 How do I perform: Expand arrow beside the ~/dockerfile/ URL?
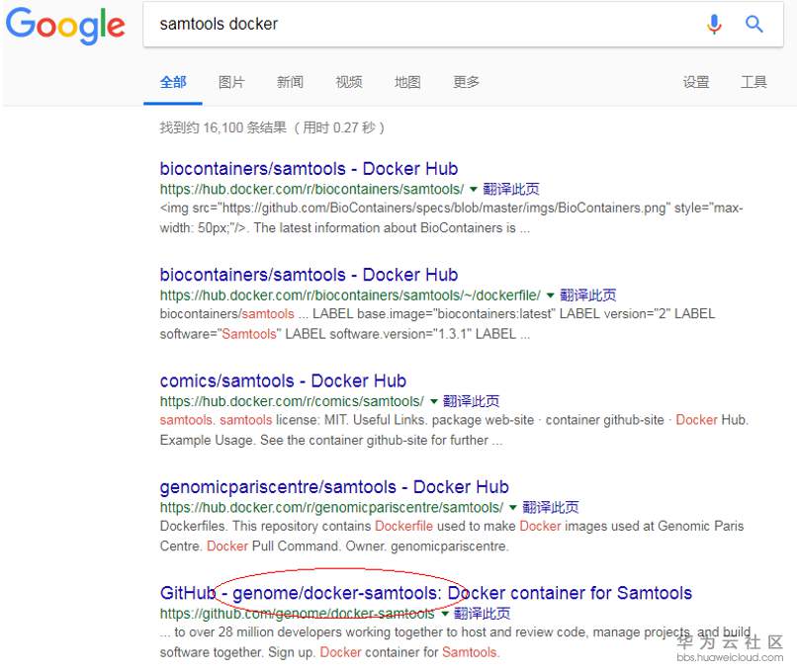(550, 295)
